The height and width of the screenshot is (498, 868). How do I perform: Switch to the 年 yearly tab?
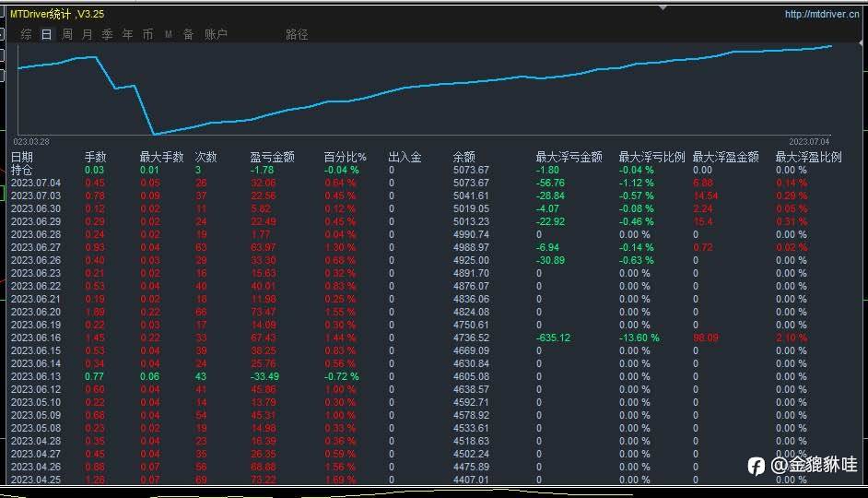[x=127, y=34]
